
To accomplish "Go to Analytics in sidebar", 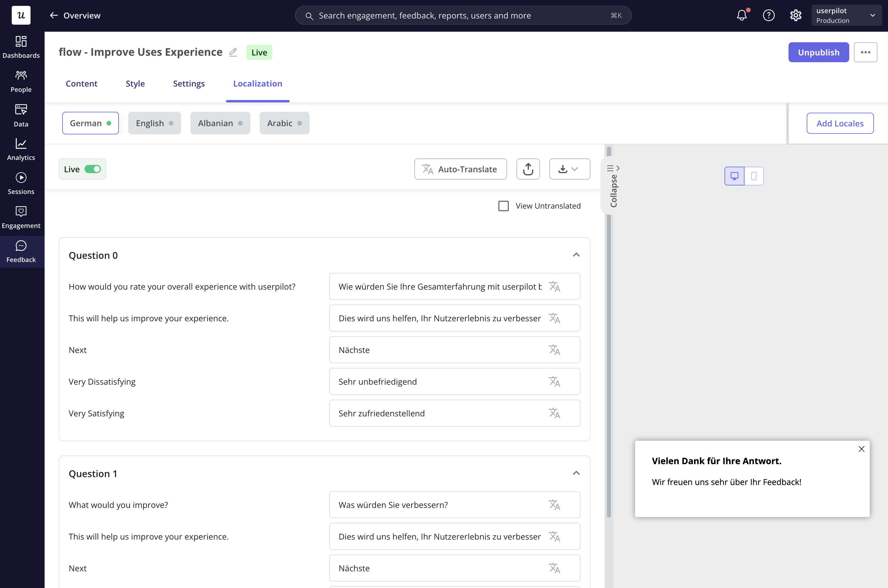I will click(x=21, y=149).
